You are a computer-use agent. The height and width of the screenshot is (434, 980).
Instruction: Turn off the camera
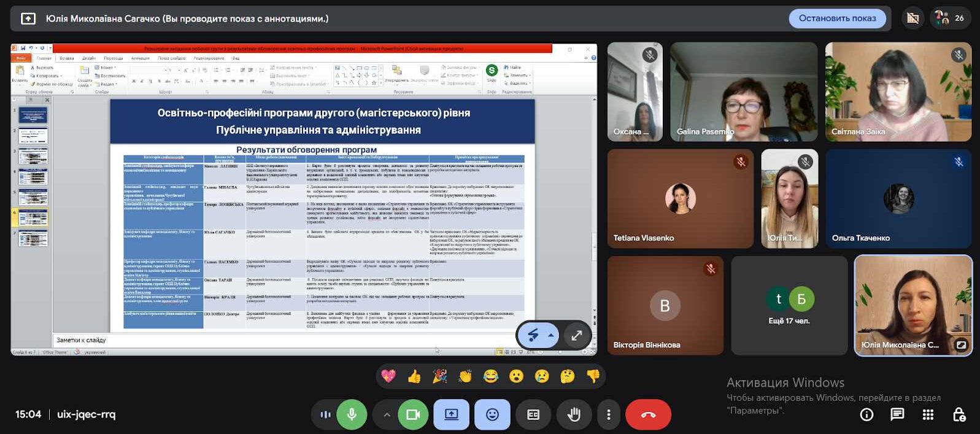[413, 415]
